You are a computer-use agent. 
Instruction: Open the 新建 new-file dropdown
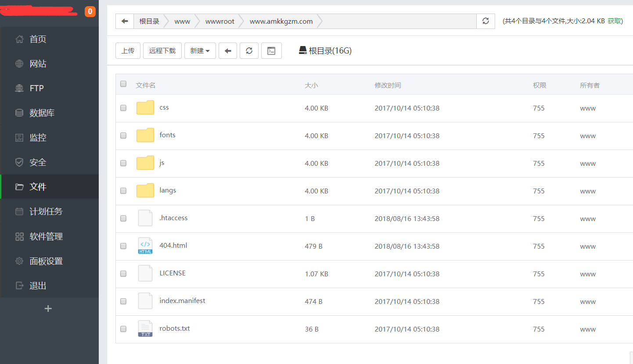pyautogui.click(x=200, y=50)
